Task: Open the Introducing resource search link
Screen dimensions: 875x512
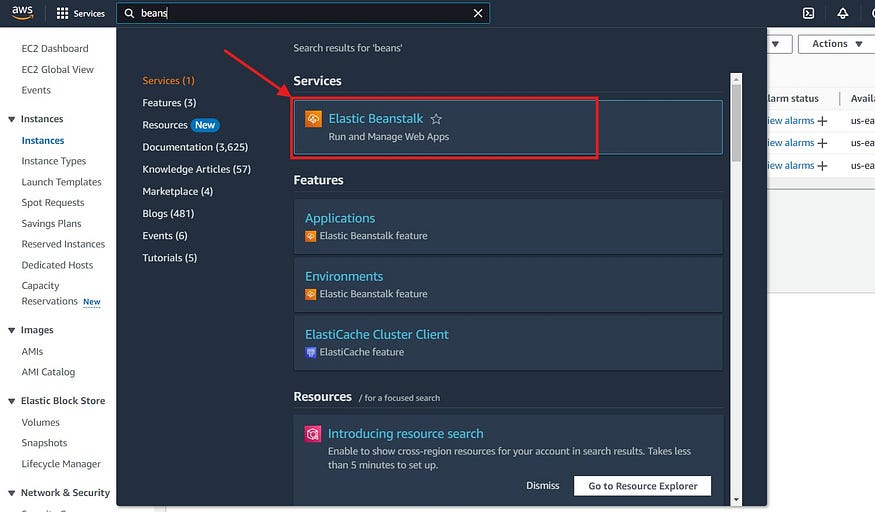Action: click(406, 434)
